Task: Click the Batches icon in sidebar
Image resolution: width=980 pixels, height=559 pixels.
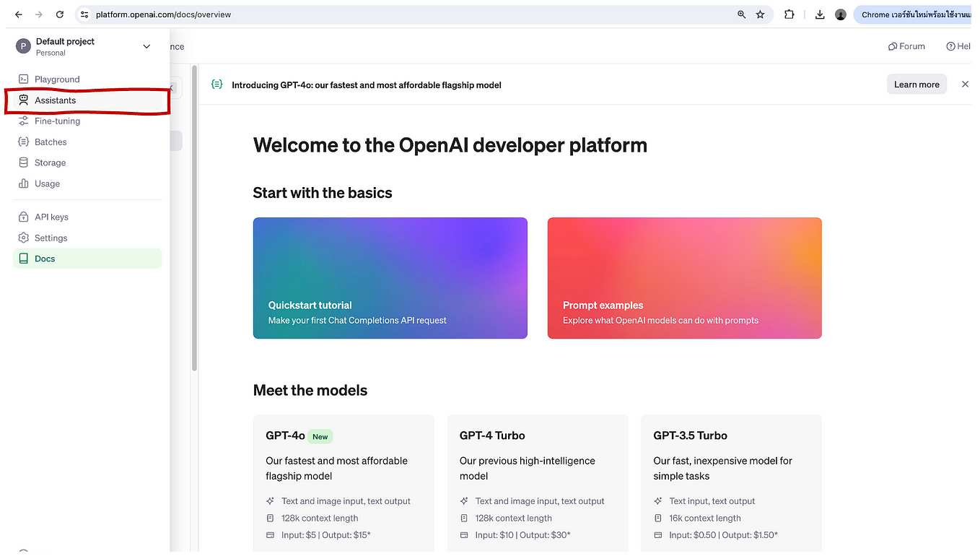Action: pyautogui.click(x=24, y=142)
